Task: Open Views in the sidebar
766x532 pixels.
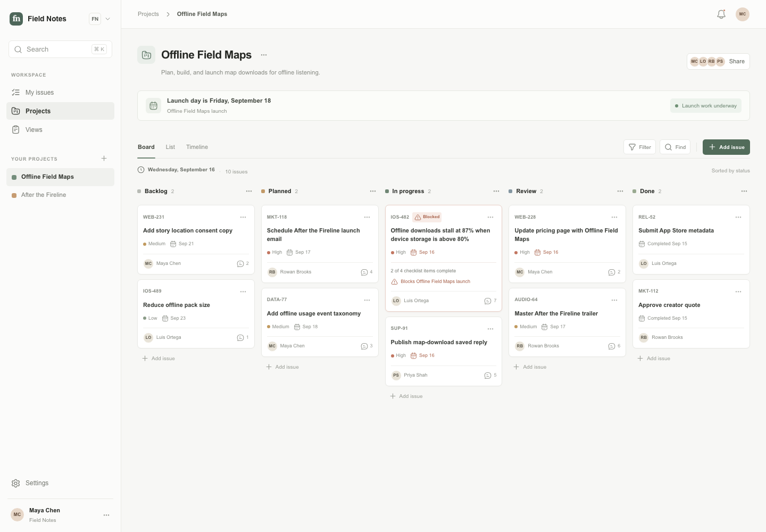Action: point(60,130)
